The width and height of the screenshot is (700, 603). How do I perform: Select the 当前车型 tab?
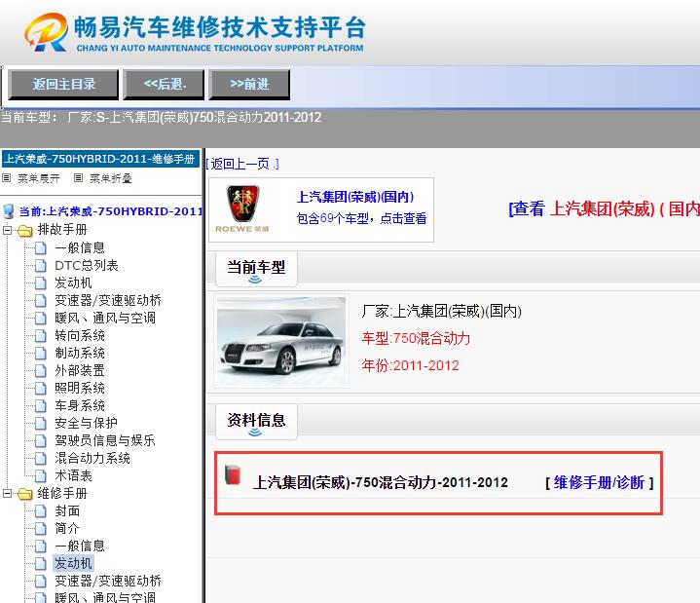pos(256,269)
